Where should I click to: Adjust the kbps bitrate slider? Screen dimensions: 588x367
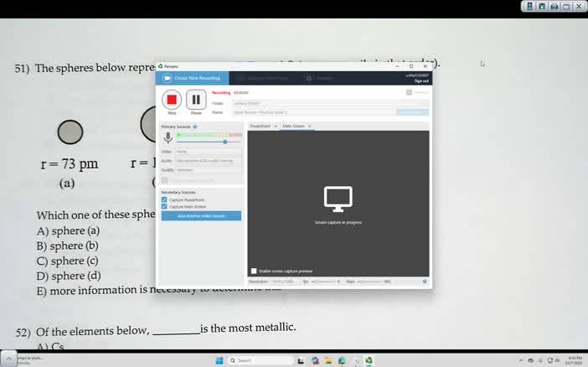pyautogui.click(x=371, y=282)
